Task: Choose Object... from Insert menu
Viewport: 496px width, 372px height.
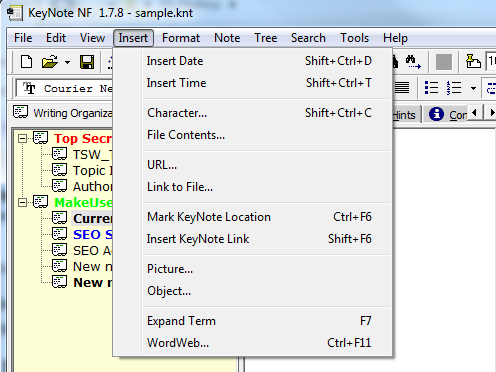Action: 253,291
